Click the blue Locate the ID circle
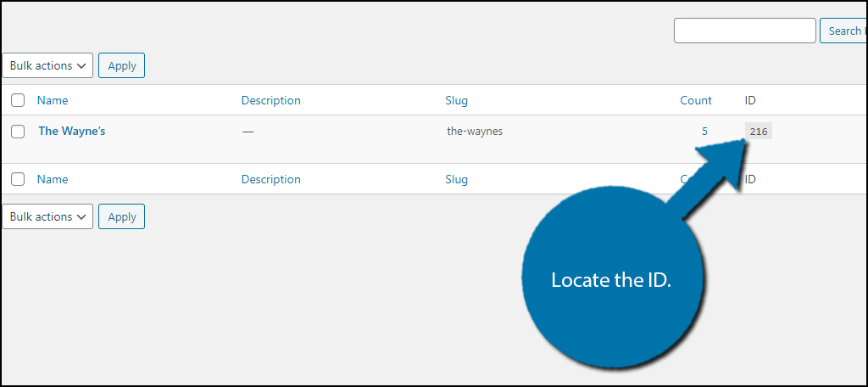Viewport: 868px width, 387px height. coord(611,279)
